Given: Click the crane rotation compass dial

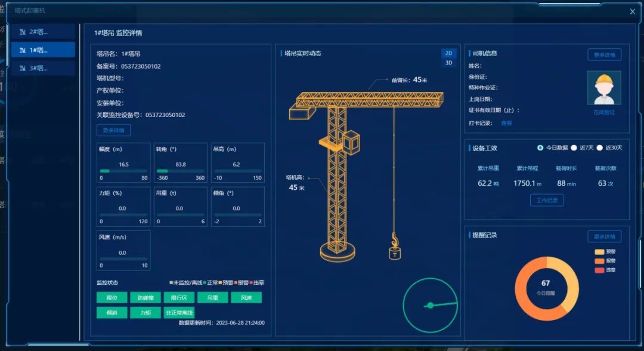Looking at the screenshot, I should point(430,305).
